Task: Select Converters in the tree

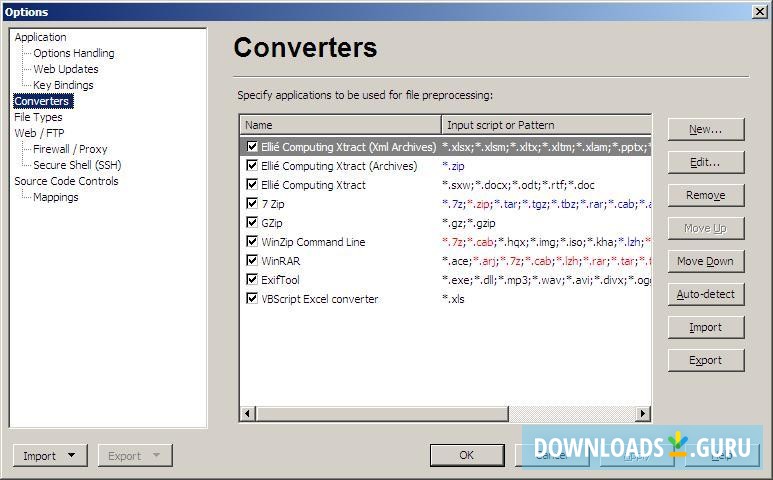Action: [x=41, y=101]
